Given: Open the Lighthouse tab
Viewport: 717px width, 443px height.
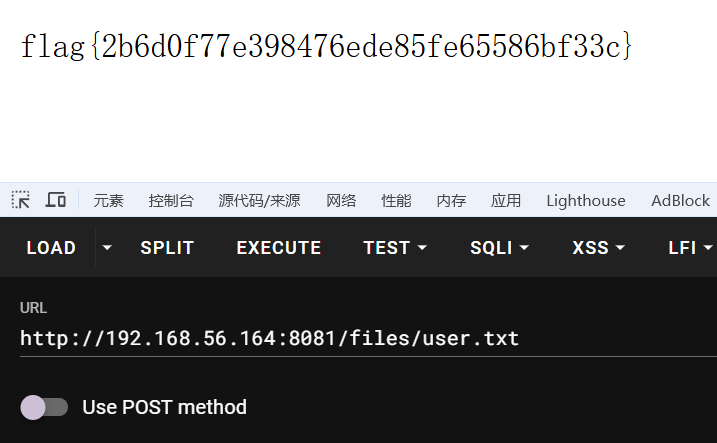Looking at the screenshot, I should click(x=585, y=201).
